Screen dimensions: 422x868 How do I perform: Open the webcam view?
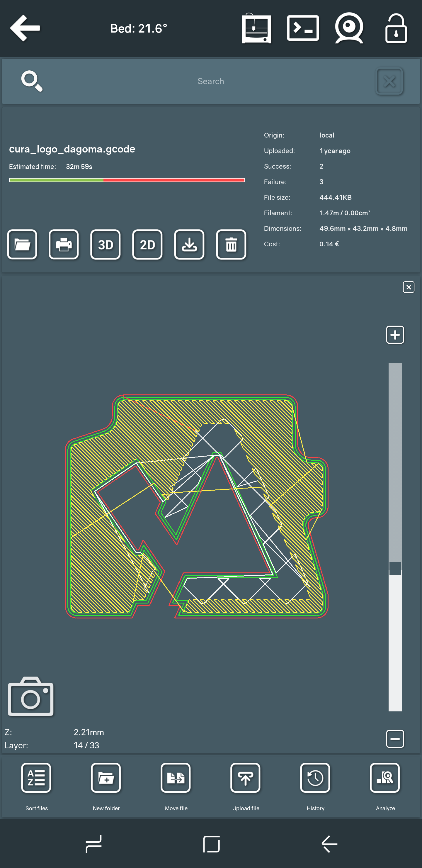[349, 28]
